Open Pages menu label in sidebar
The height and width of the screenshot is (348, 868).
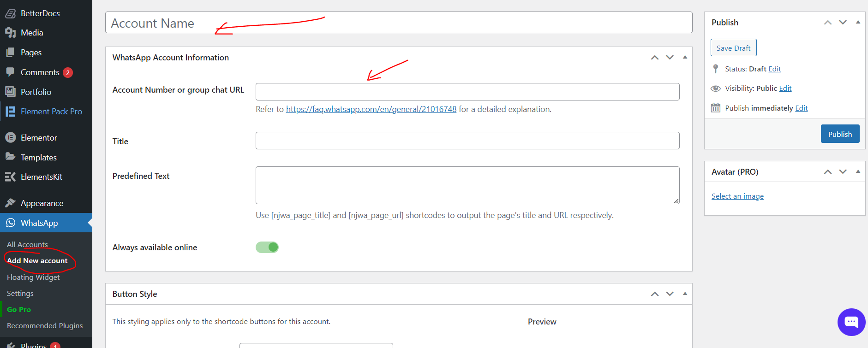tap(31, 53)
